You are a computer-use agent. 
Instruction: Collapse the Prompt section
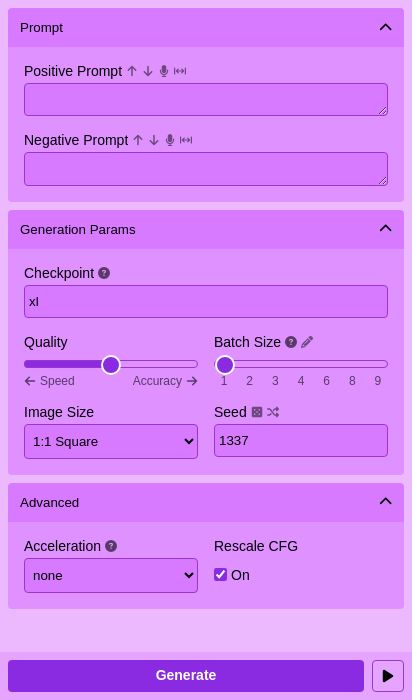385,27
